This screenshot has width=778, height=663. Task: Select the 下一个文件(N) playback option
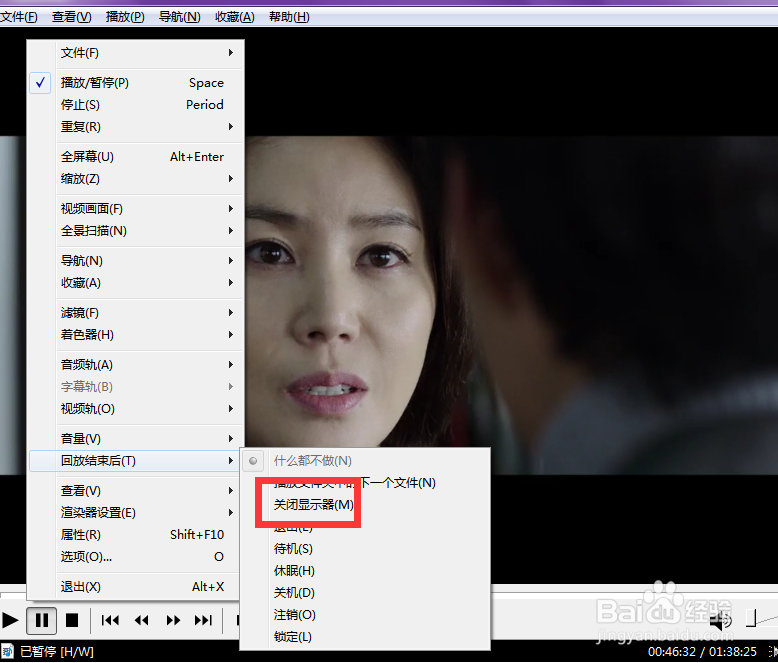(365, 483)
